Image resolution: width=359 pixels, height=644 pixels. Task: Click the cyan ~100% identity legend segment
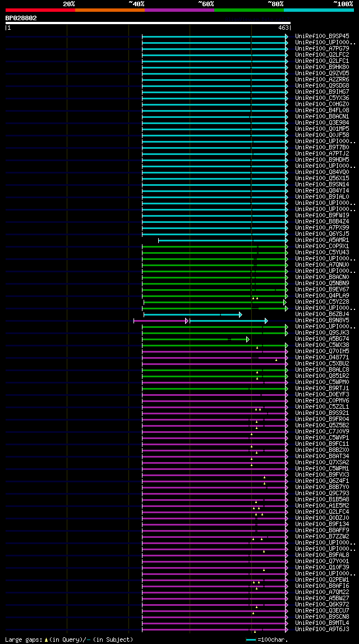(319, 10)
